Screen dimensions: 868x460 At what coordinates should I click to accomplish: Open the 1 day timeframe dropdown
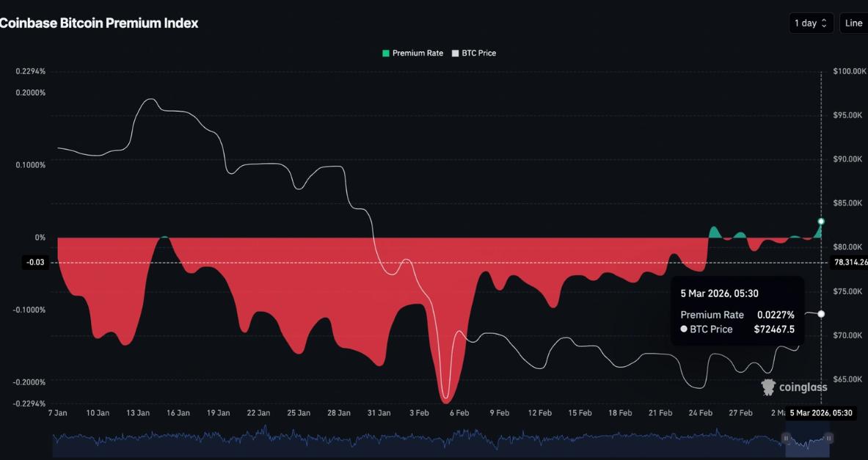pos(811,23)
